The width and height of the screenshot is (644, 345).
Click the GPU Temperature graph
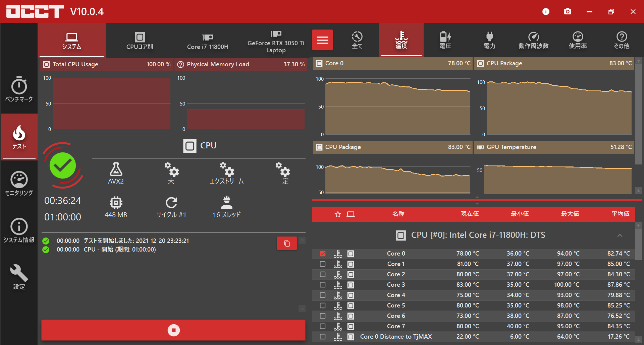pos(557,175)
